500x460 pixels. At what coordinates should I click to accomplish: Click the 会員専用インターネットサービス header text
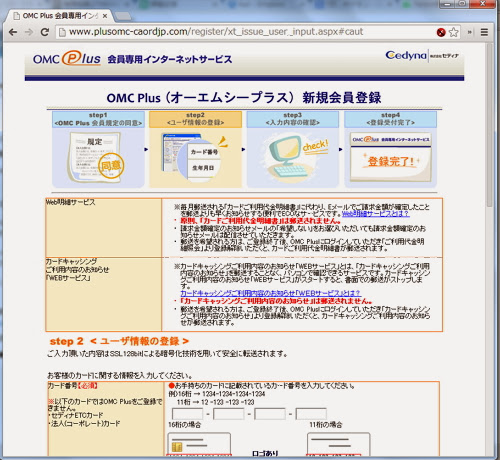(x=170, y=60)
